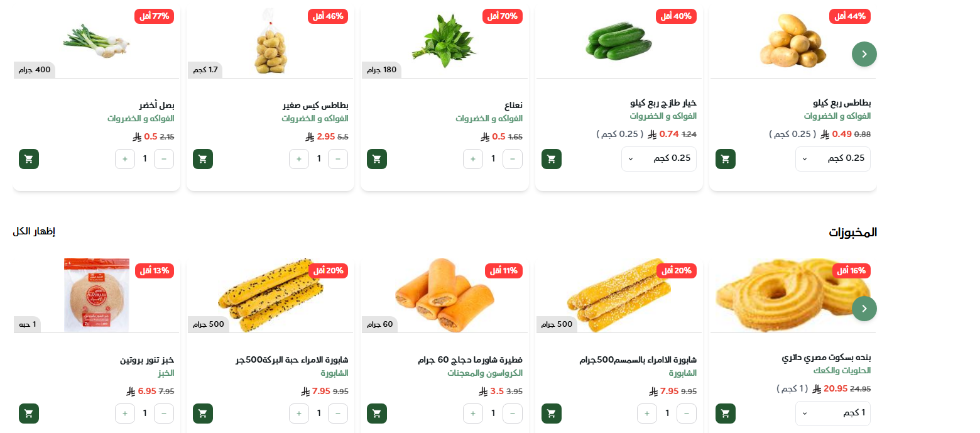Decrease quantity of نعناع
The height and width of the screenshot is (433, 980).
(513, 159)
